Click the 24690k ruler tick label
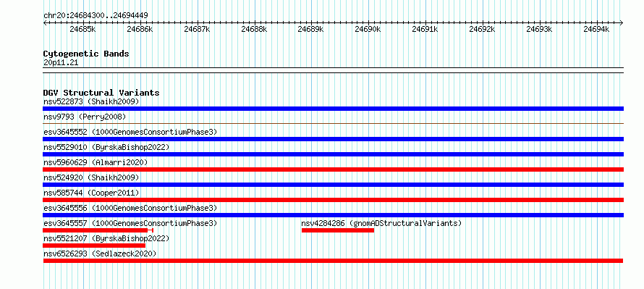This screenshot has width=644, height=289. (368, 29)
